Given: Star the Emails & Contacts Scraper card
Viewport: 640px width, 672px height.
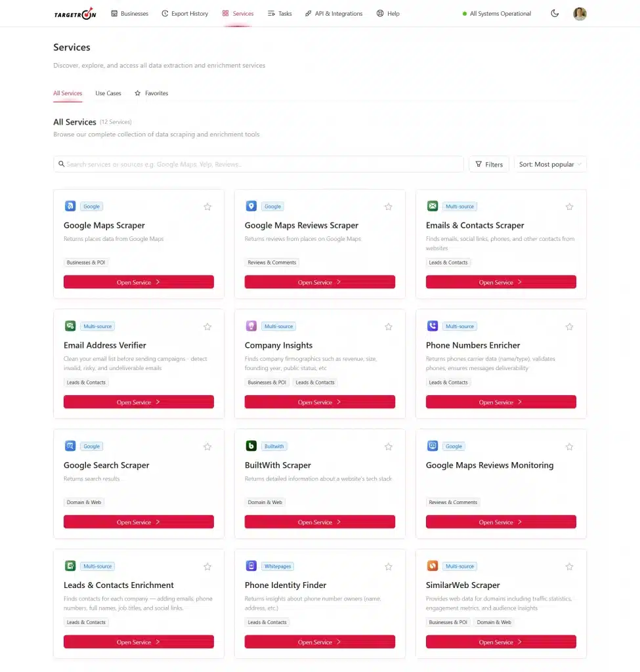Looking at the screenshot, I should [x=569, y=207].
